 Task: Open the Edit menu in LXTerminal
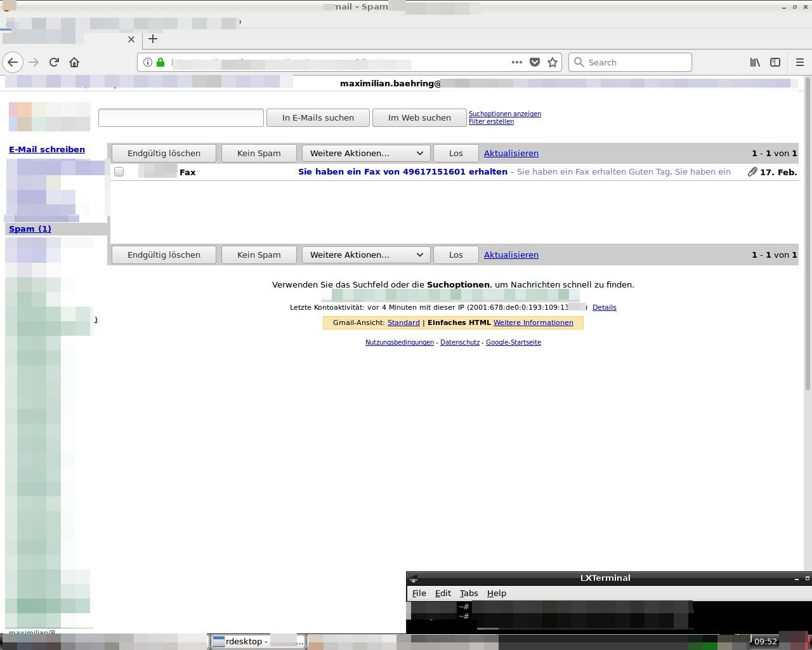443,593
